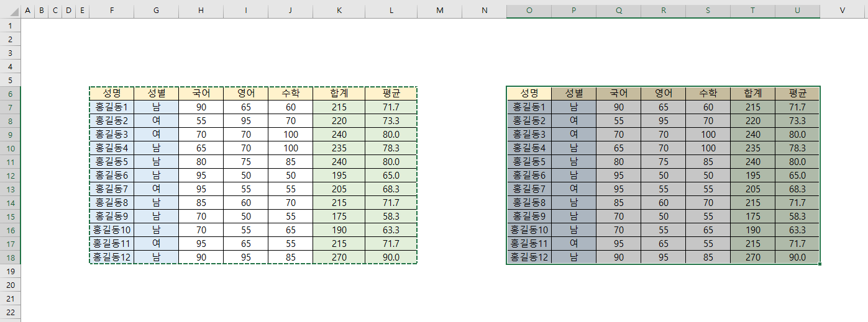Click 성명 header cell in column F
The image size is (868, 322).
click(111, 93)
